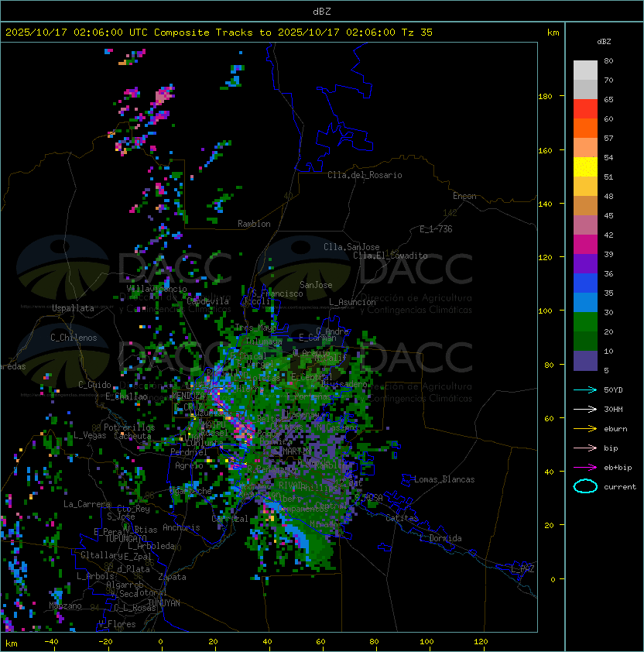This screenshot has height=652, width=644.
Task: Click the 'Catitas' map label
Action: point(402,518)
